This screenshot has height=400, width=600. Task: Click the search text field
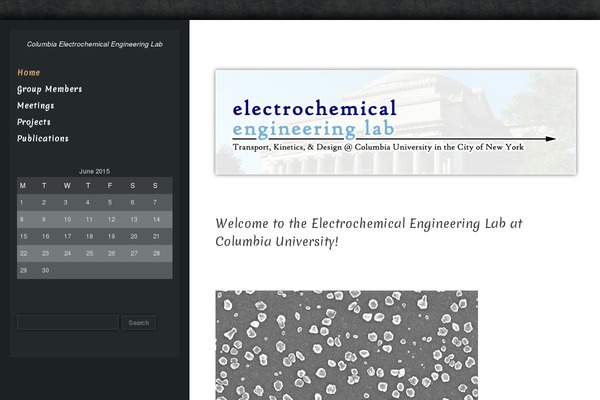pos(68,322)
